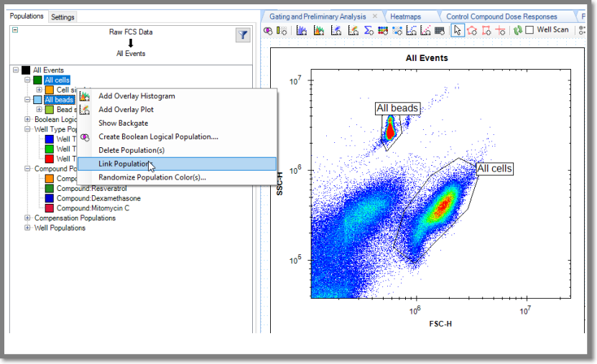This screenshot has width=597, height=364.
Task: Click the blue dose response curve icon
Action: coord(411,30)
